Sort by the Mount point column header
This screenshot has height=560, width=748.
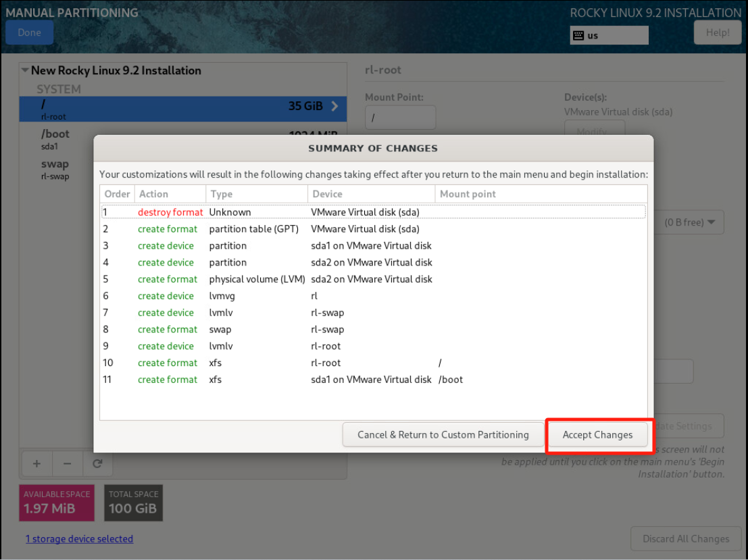tap(541, 194)
